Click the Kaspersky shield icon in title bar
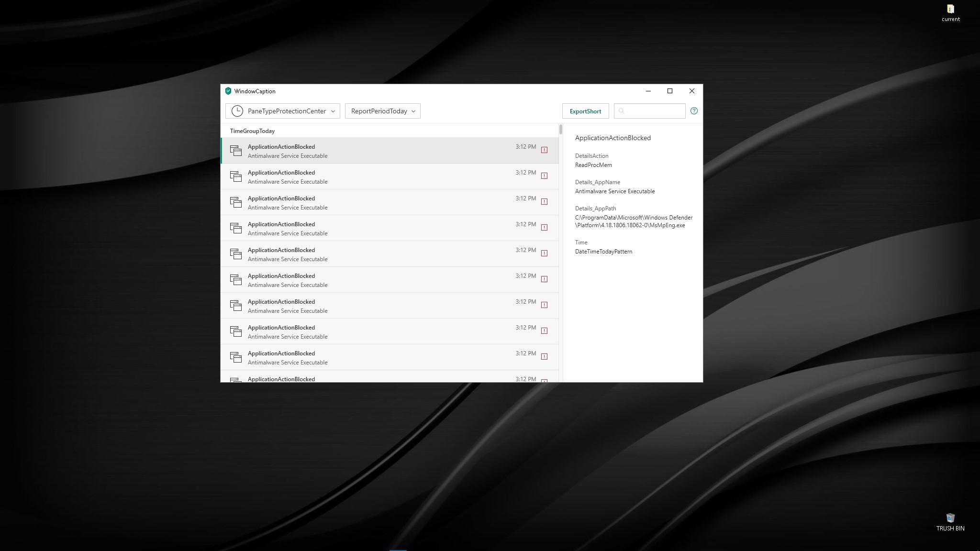The image size is (980, 551). click(228, 91)
